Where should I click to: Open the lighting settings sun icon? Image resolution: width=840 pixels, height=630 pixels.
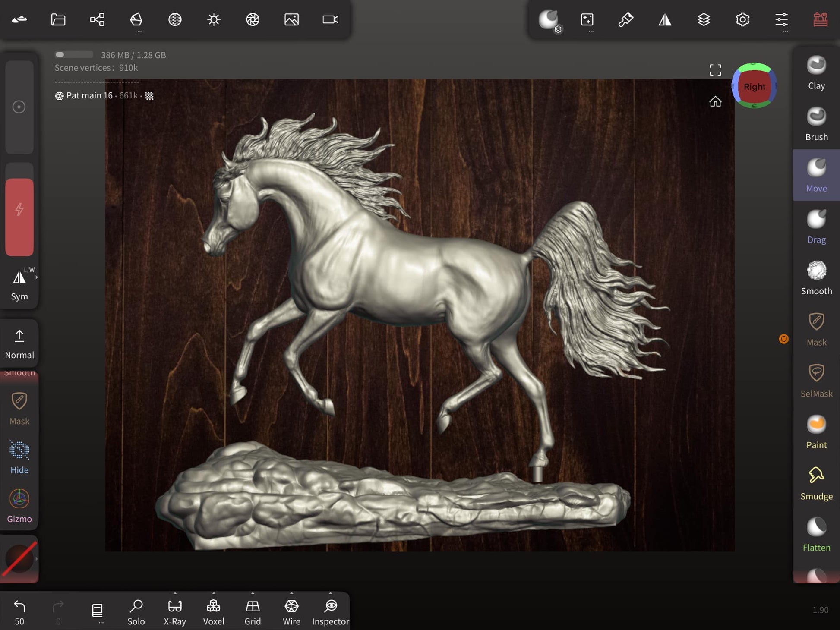click(214, 19)
